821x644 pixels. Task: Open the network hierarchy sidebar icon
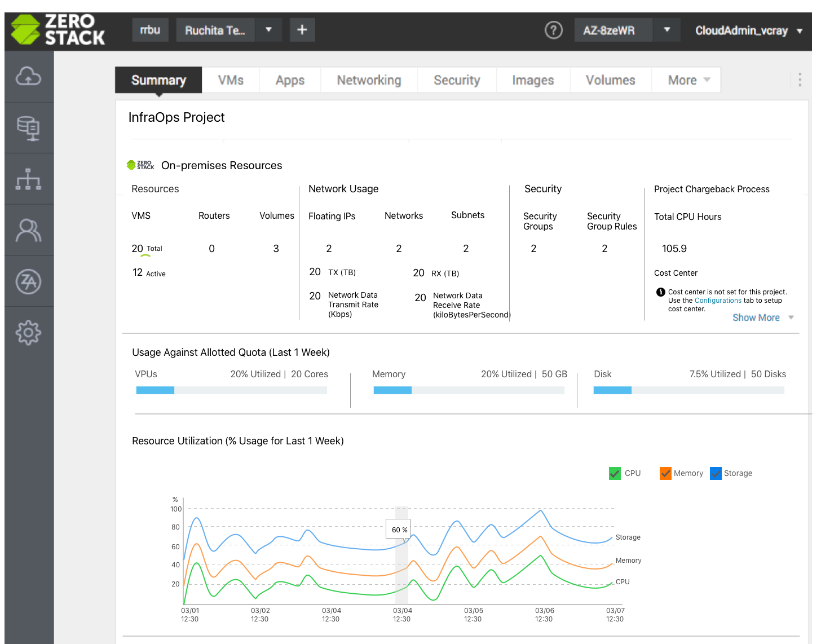click(29, 179)
